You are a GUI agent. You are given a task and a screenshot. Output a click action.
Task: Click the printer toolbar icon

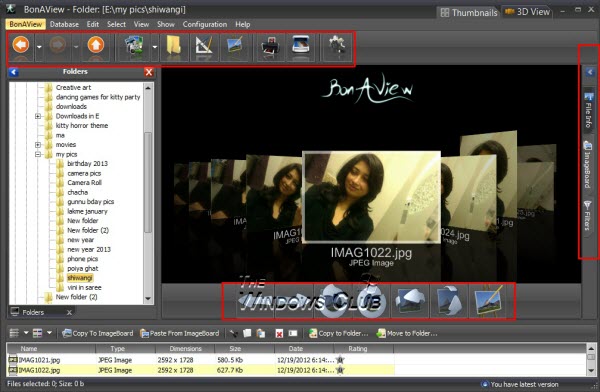[x=270, y=47]
